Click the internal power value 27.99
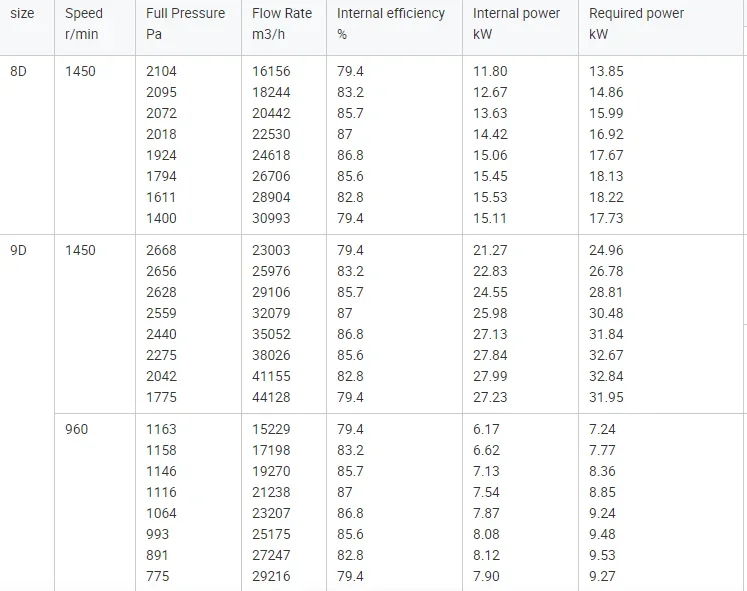Viewport: 747px width, 591px height. click(x=490, y=376)
